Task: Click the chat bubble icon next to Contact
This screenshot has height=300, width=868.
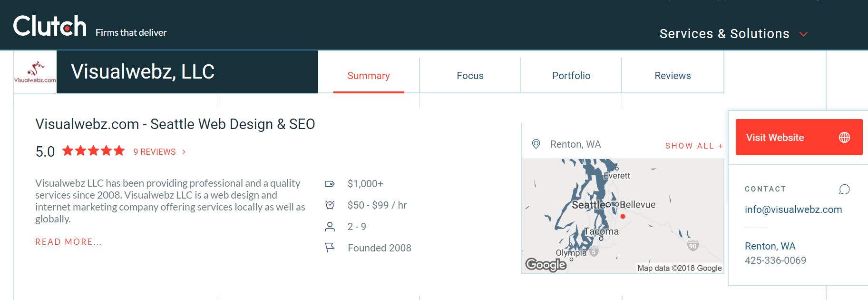Action: click(x=844, y=190)
